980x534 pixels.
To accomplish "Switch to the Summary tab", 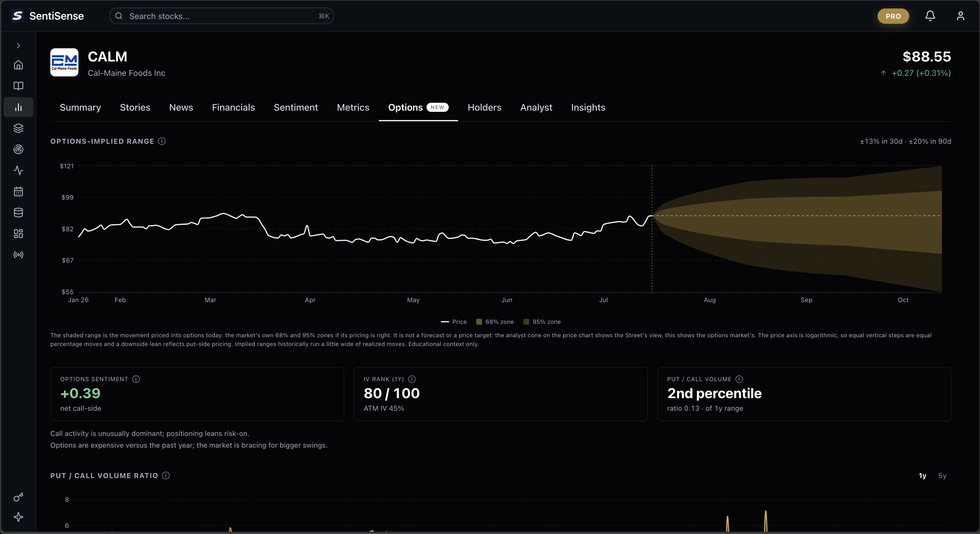I will [80, 107].
